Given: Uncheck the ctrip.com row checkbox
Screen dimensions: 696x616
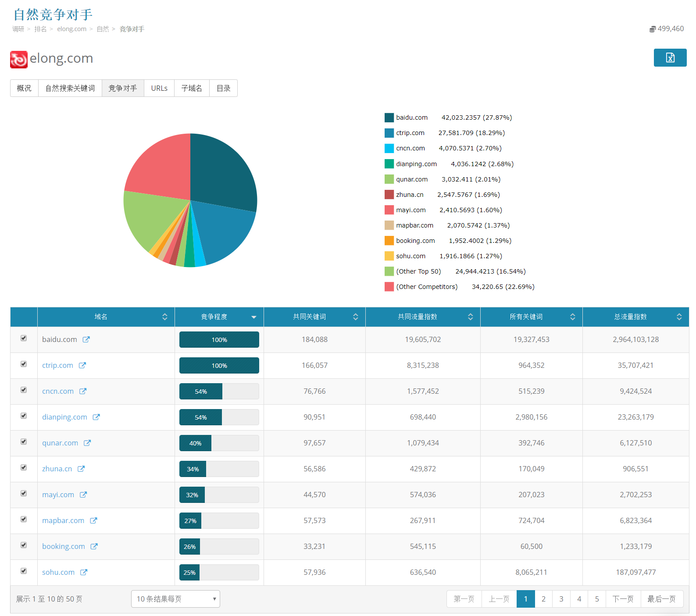Looking at the screenshot, I should click(24, 364).
